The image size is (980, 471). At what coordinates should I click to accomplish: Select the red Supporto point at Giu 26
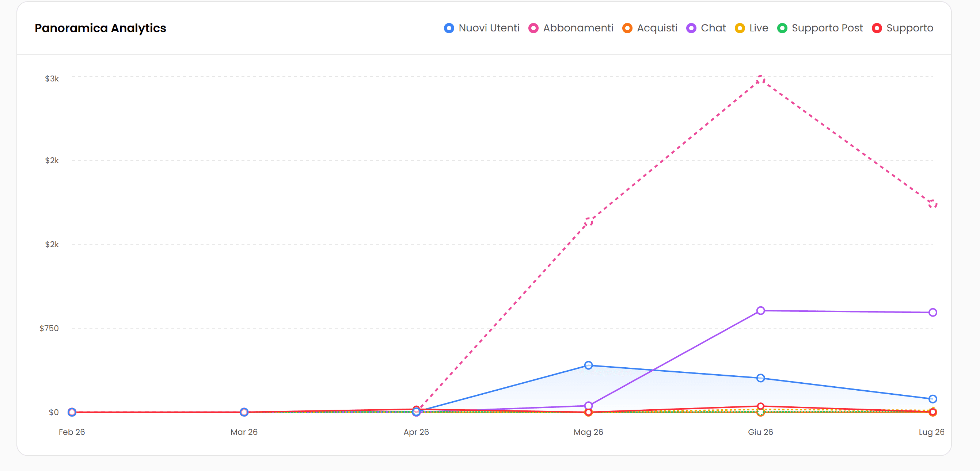(x=760, y=406)
